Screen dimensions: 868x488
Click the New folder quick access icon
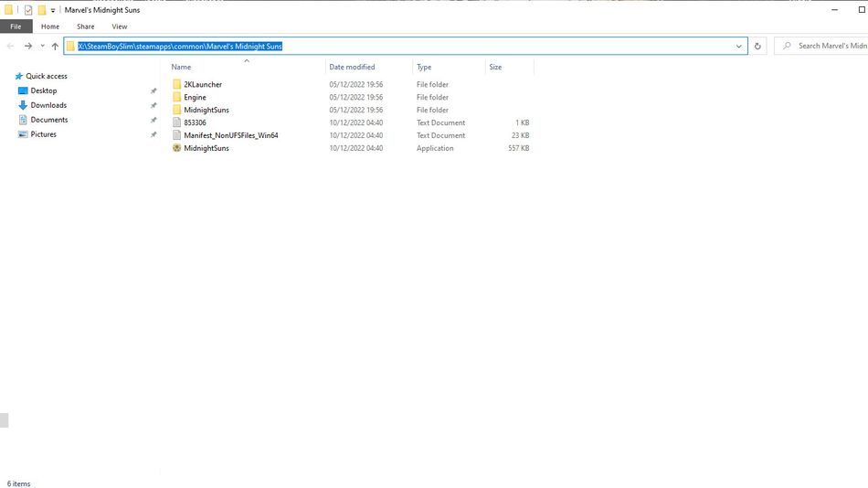click(x=41, y=10)
